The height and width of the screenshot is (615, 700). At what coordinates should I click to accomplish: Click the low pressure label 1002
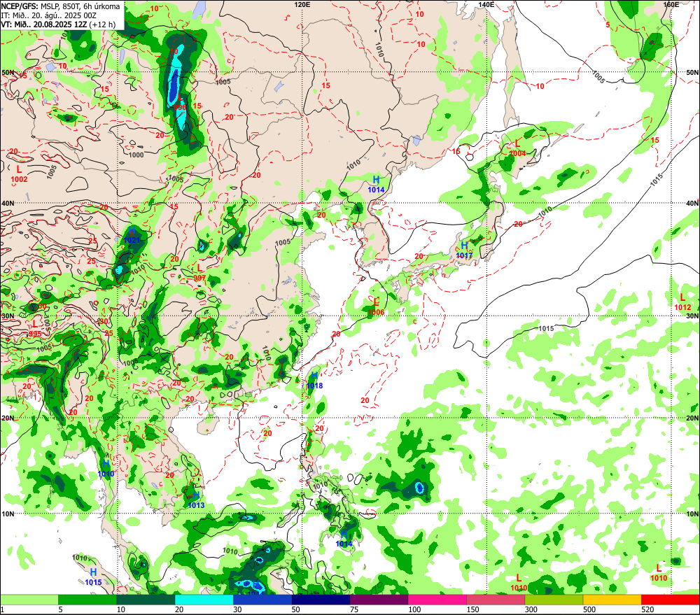coord(19,179)
